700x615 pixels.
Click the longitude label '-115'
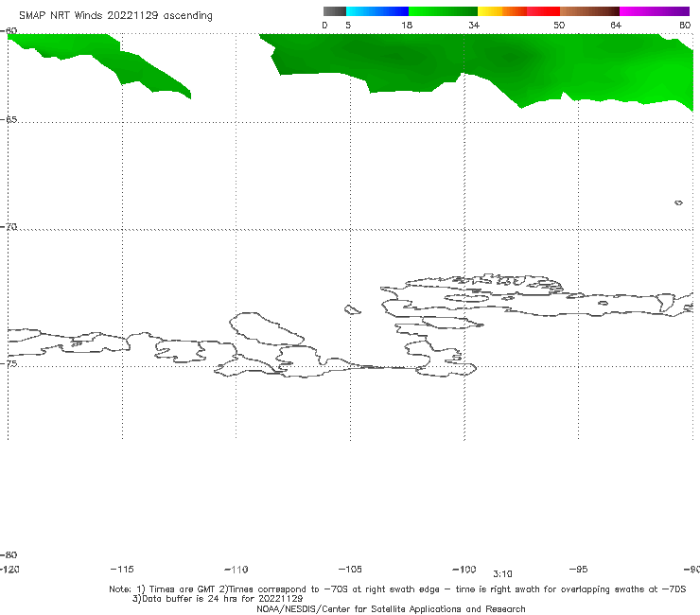[122, 569]
